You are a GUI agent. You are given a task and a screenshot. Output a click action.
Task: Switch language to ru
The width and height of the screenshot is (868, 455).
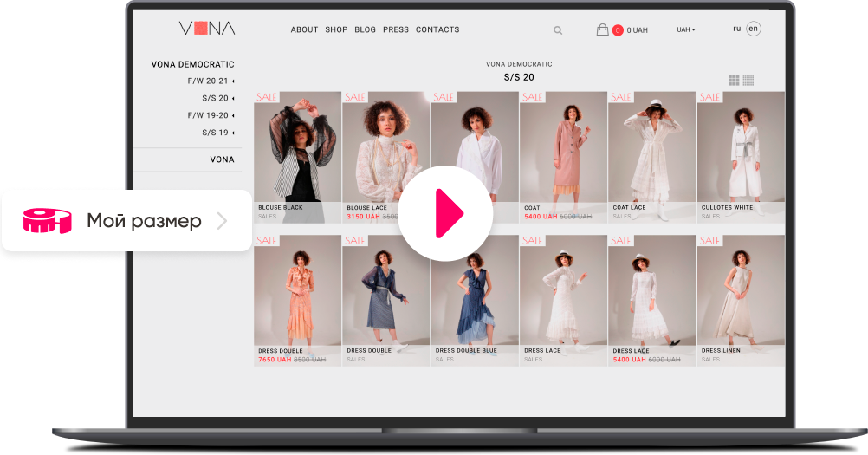tap(736, 29)
